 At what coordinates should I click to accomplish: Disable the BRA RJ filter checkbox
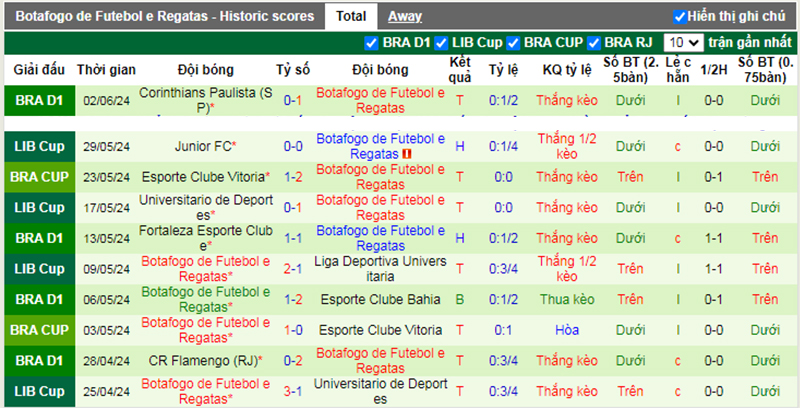coord(594,43)
